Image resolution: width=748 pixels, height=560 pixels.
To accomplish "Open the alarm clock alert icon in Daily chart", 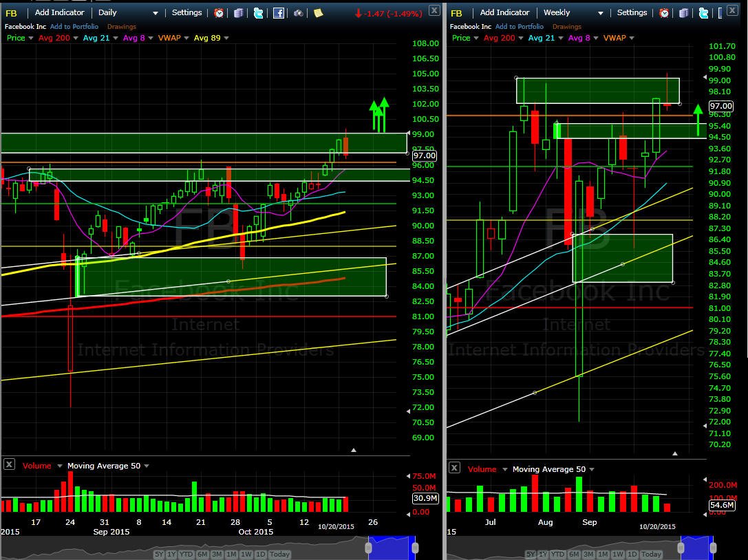I will 219,13.
